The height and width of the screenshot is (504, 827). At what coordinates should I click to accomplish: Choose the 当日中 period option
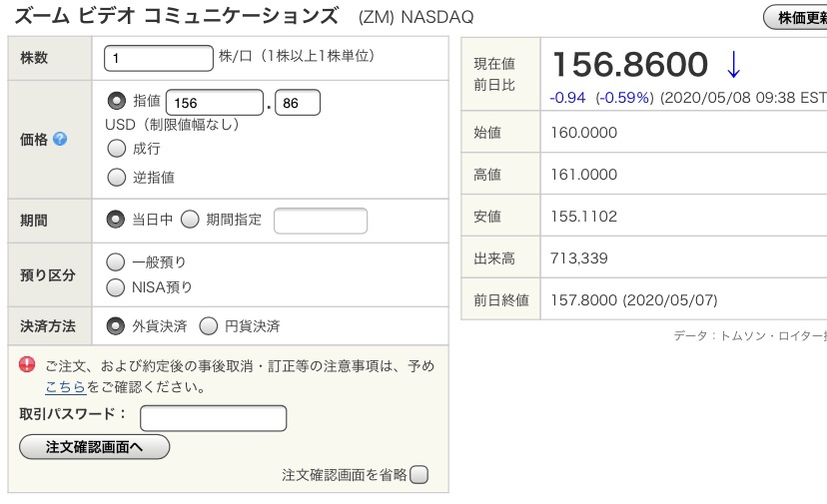(116, 220)
